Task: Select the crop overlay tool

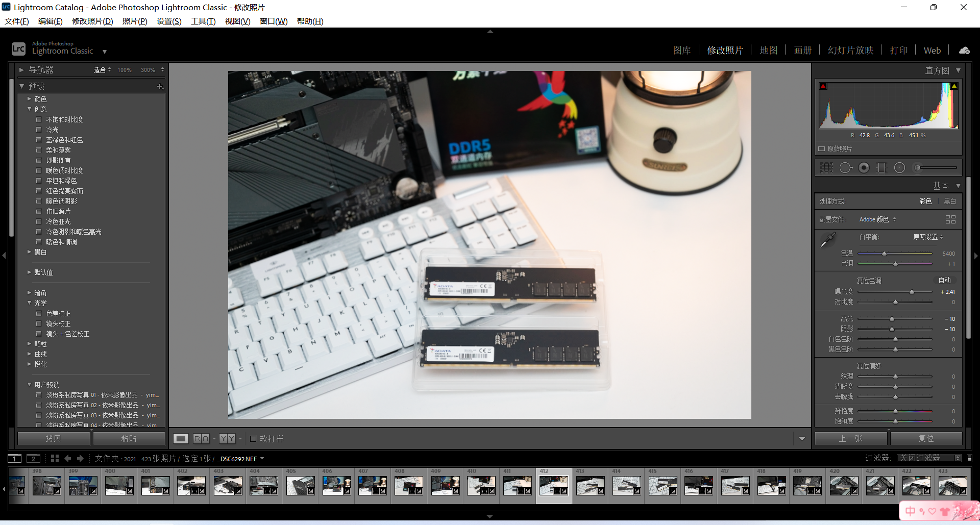Action: (x=826, y=168)
